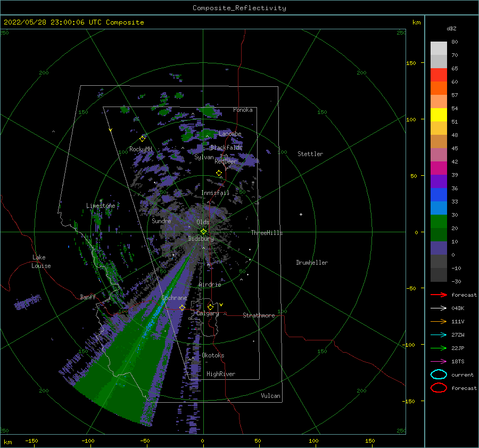Click the Didsbury label

pyautogui.click(x=201, y=239)
